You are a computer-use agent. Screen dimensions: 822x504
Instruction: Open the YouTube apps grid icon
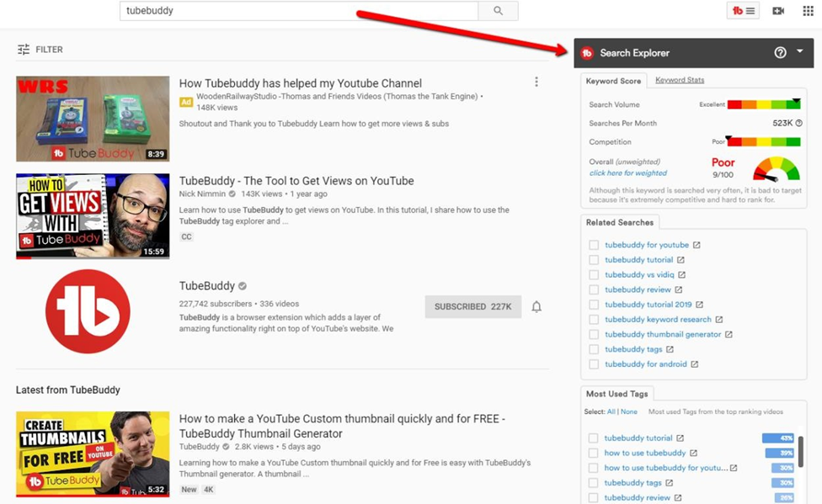click(808, 11)
